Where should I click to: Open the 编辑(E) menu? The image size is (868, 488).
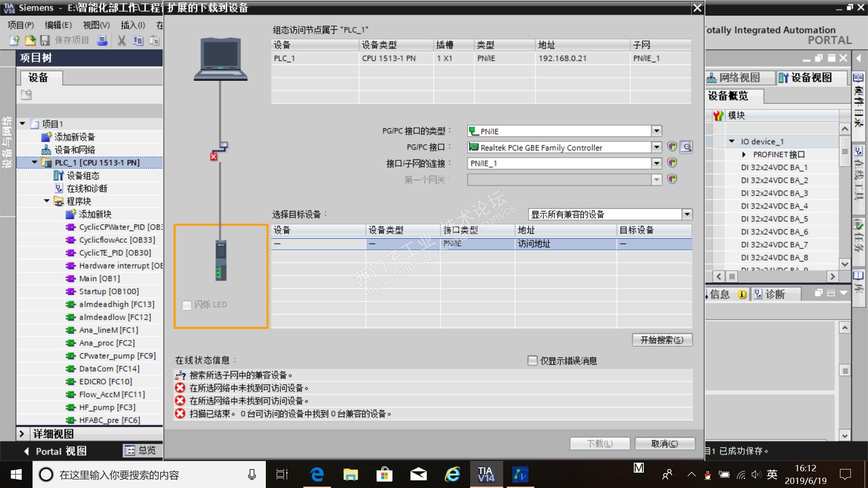(58, 25)
